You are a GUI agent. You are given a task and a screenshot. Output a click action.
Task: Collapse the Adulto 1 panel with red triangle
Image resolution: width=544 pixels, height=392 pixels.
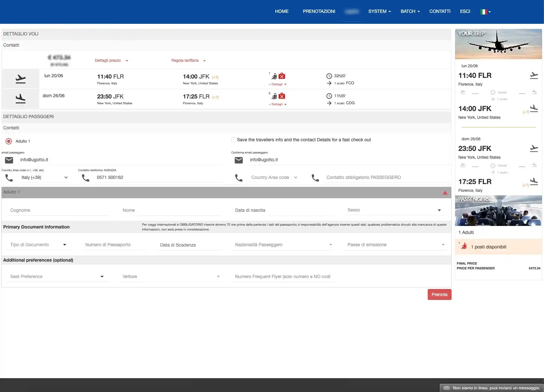tap(445, 192)
